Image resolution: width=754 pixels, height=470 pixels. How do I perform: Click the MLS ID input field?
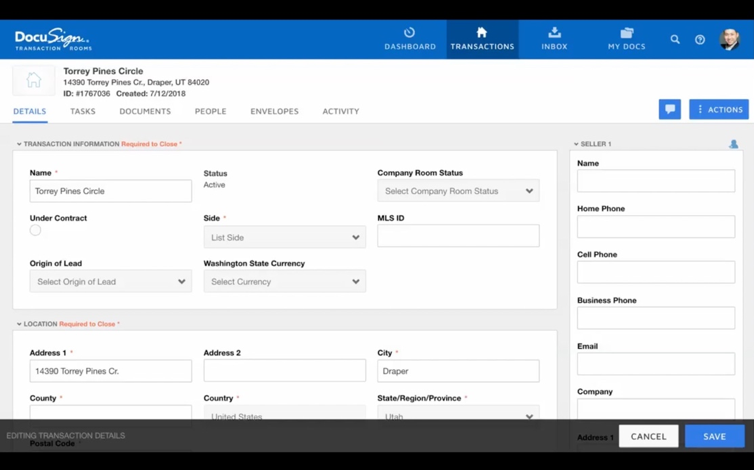(458, 236)
